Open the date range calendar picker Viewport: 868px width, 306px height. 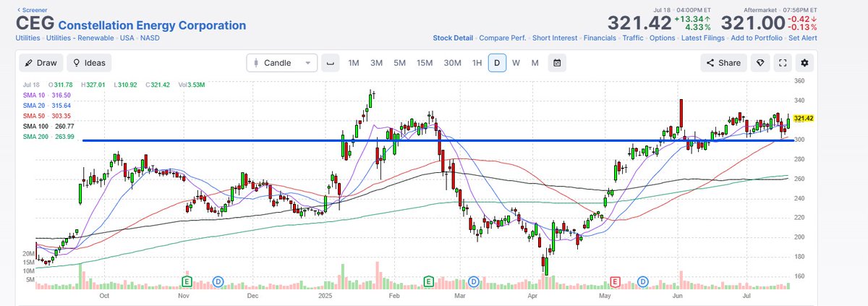pyautogui.click(x=557, y=63)
